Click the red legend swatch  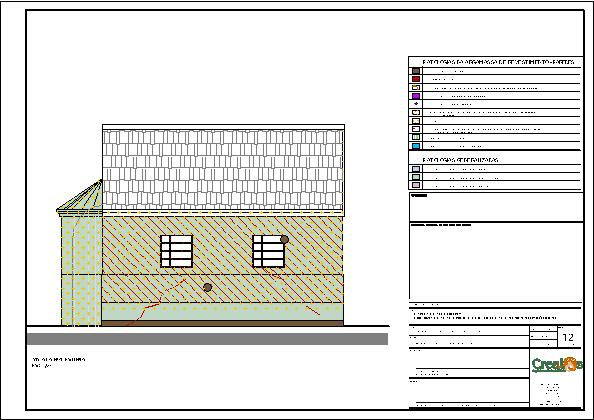tap(416, 79)
